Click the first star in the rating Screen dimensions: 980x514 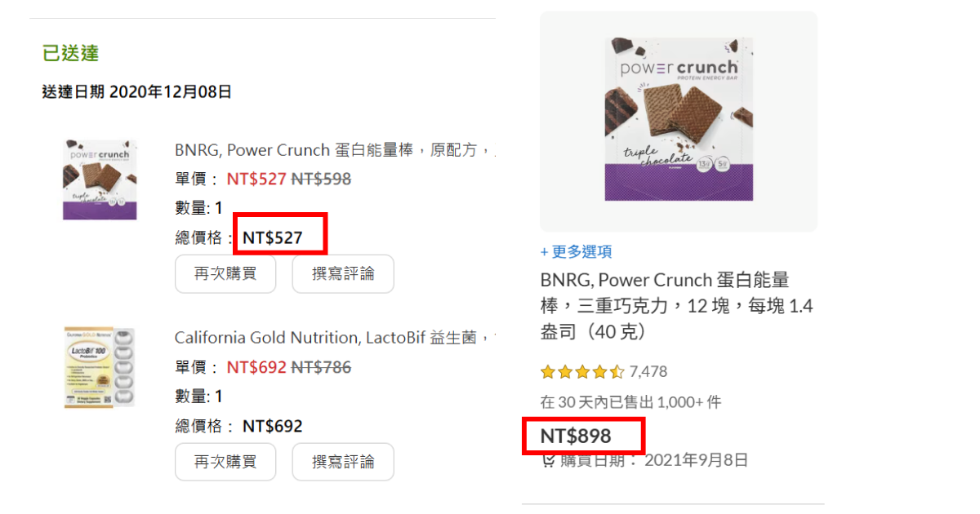pos(547,371)
